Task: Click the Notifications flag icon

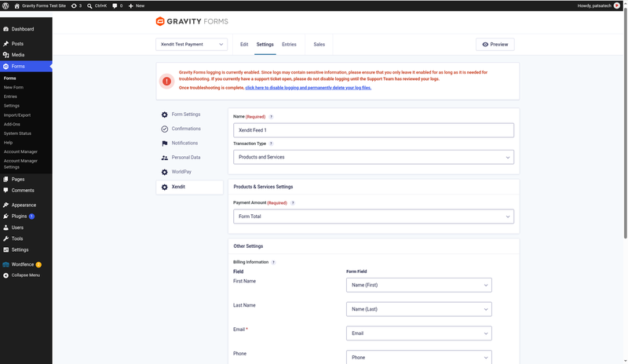Action: pyautogui.click(x=165, y=144)
